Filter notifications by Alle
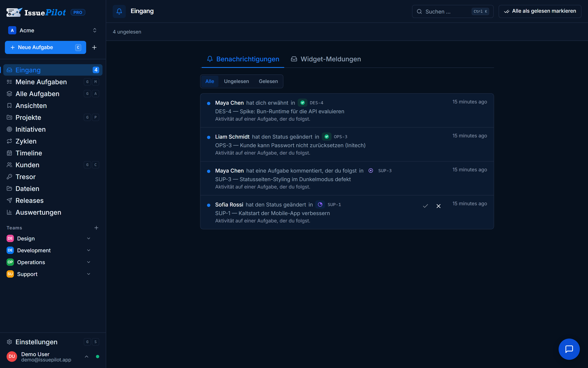Screen dimensions: 588x368 click(209, 81)
